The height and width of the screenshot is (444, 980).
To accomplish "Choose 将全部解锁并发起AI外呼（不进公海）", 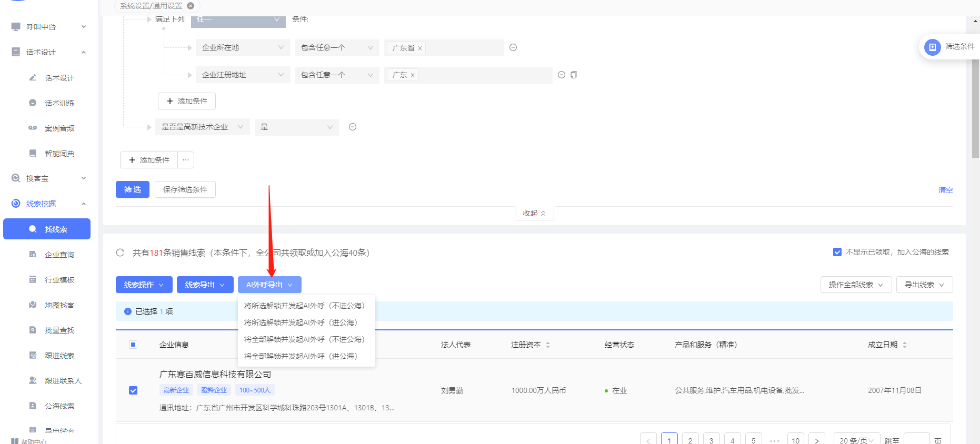I will 306,339.
